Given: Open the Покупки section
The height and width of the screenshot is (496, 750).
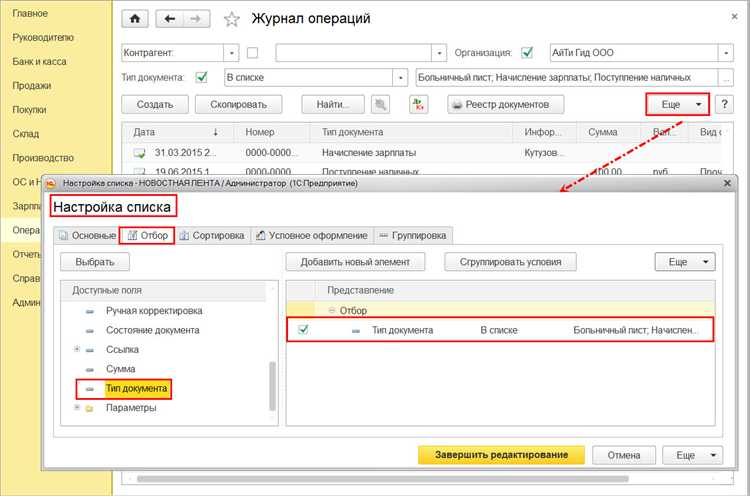Looking at the screenshot, I should [x=29, y=110].
